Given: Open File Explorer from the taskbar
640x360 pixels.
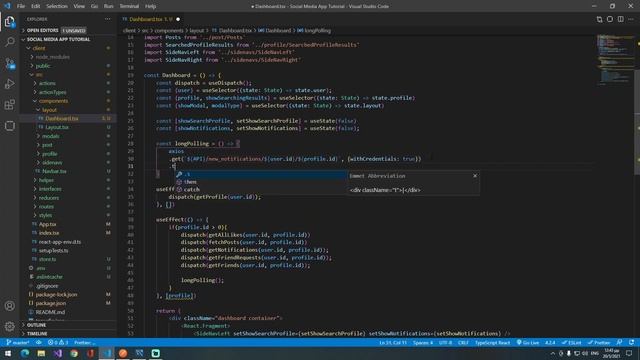Looking at the screenshot, I should pos(41,353).
